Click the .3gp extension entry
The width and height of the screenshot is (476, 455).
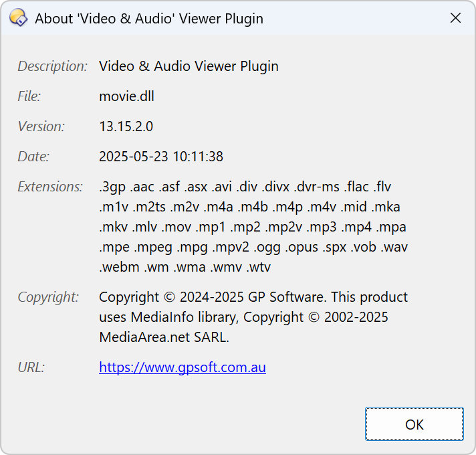tap(112, 187)
